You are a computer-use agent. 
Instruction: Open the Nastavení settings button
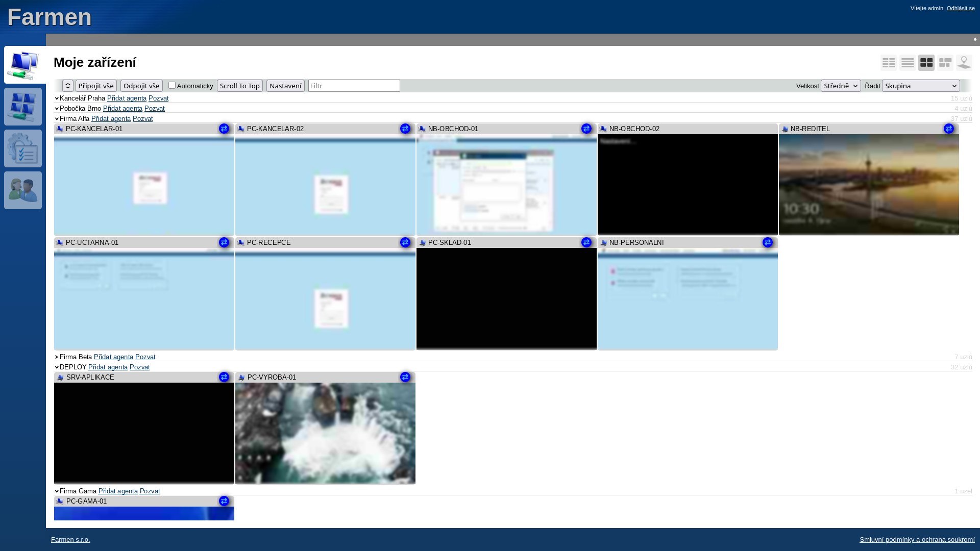pos(285,86)
